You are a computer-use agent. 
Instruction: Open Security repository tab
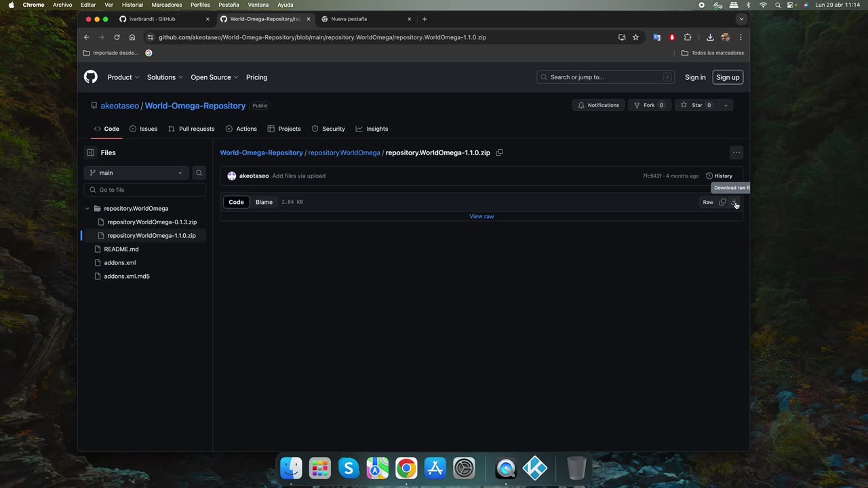[328, 129]
